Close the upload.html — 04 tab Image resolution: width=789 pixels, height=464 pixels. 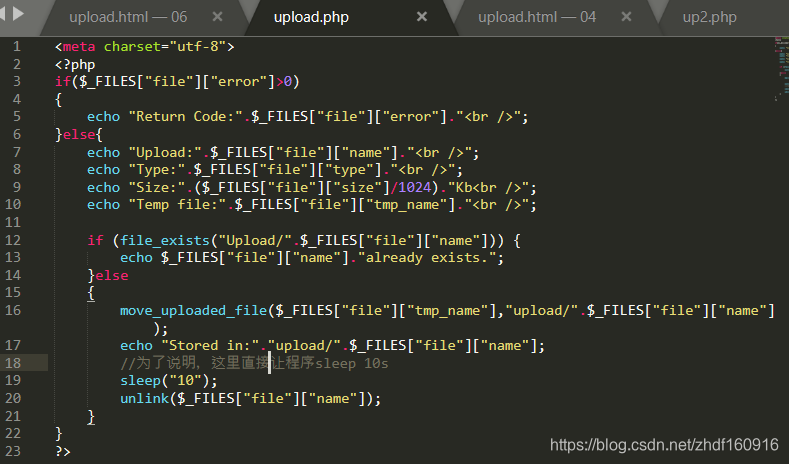(x=625, y=17)
